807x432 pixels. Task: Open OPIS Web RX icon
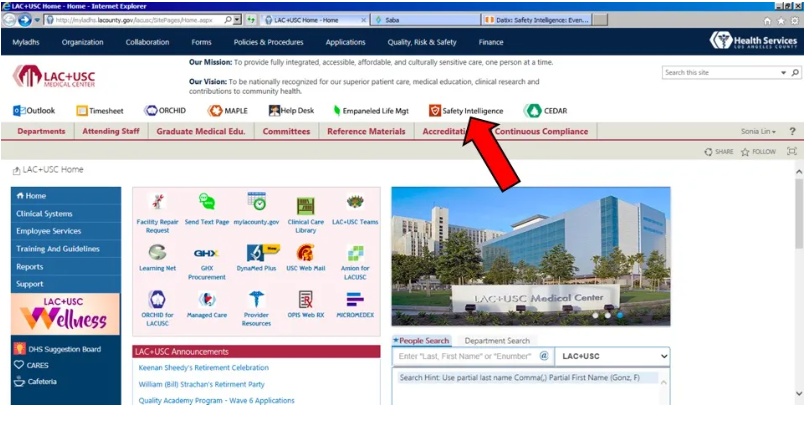click(x=306, y=299)
